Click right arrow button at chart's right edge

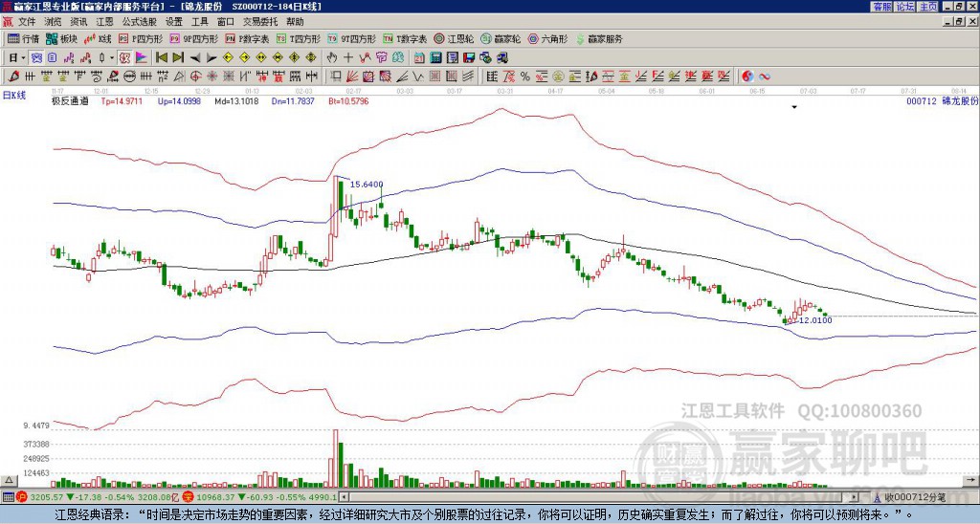[x=970, y=480]
